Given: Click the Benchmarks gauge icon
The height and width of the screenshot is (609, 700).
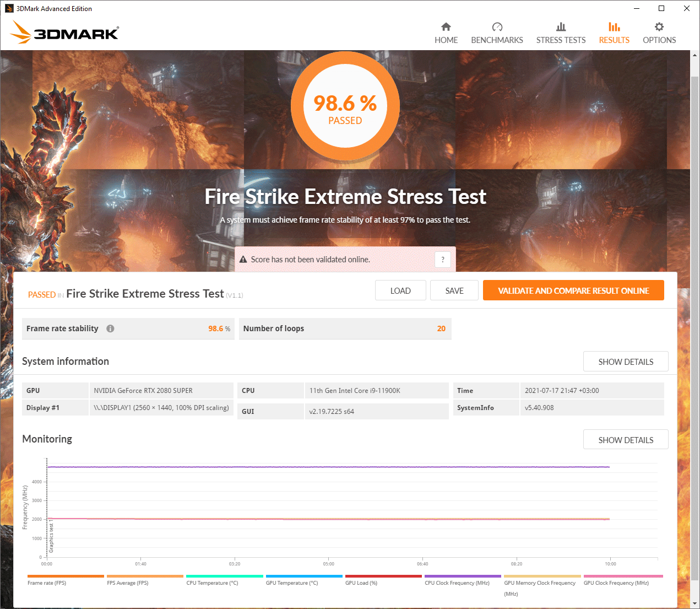Looking at the screenshot, I should [x=497, y=26].
